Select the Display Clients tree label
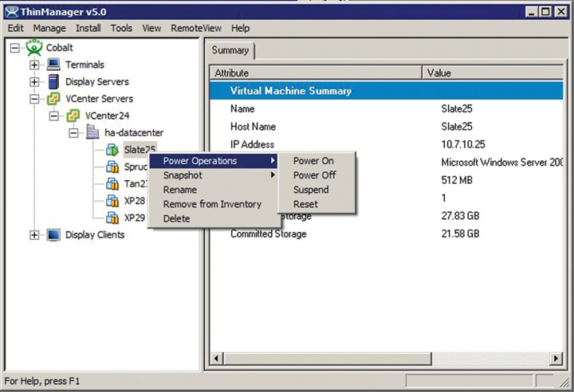 95,234
